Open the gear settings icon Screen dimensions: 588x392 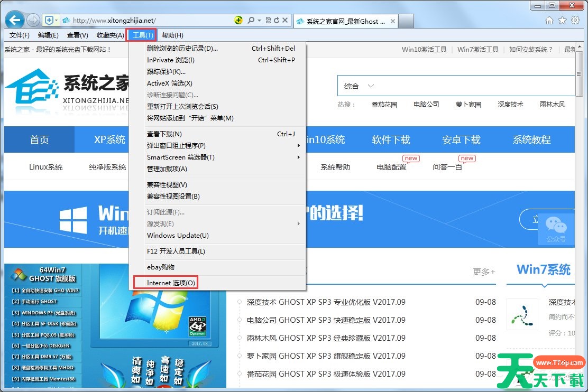click(x=574, y=21)
